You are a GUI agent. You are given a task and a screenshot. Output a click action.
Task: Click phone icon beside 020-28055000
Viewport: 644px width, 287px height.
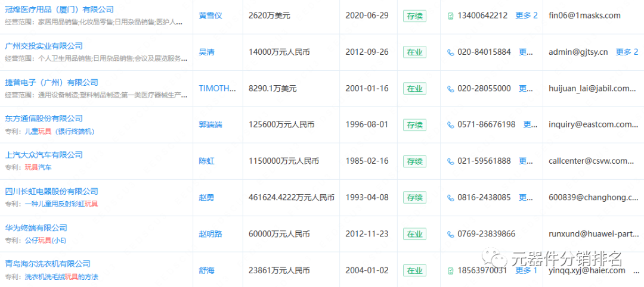click(x=451, y=89)
